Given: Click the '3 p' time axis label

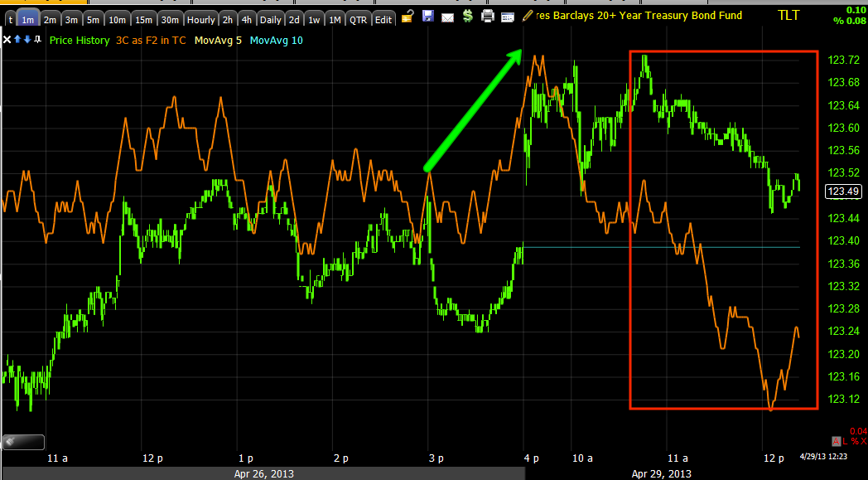Looking at the screenshot, I should [x=436, y=458].
